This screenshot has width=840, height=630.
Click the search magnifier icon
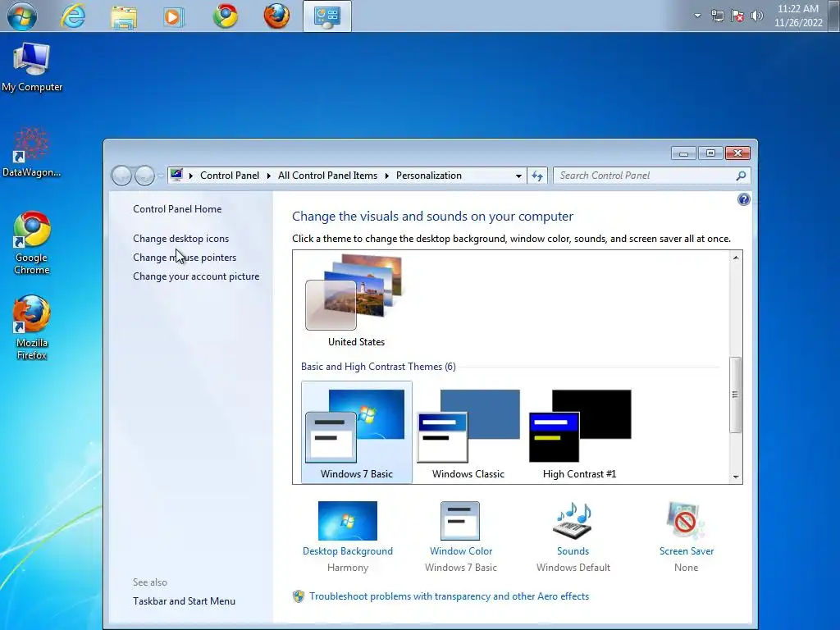741,176
